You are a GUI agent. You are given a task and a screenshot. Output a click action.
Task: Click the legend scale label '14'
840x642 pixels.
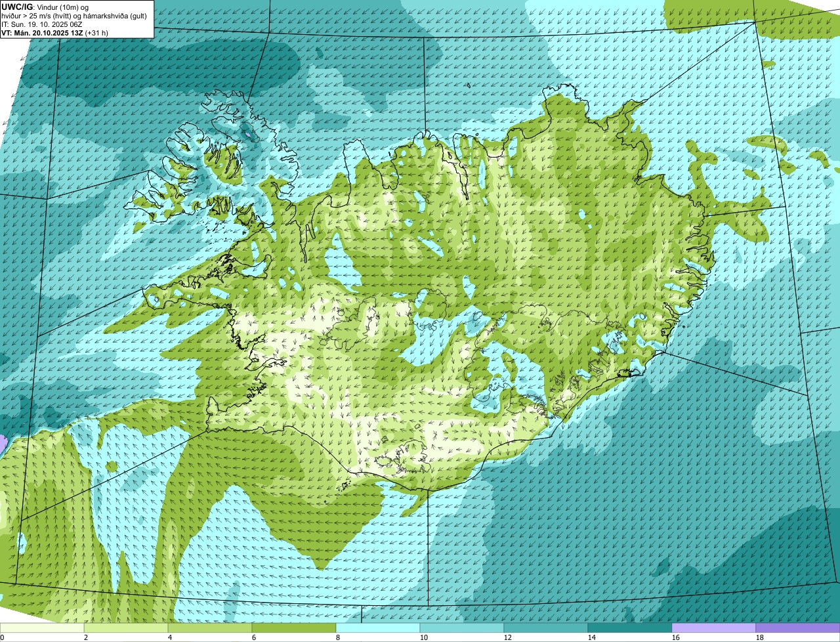pos(592,637)
